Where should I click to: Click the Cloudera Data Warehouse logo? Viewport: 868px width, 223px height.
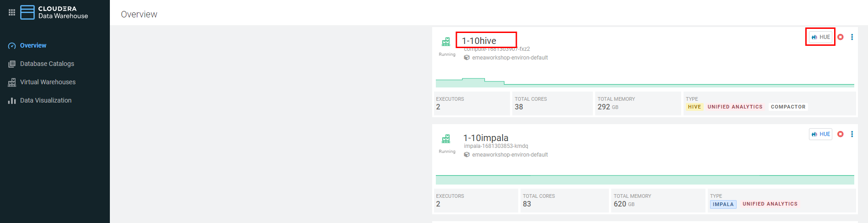[x=54, y=12]
